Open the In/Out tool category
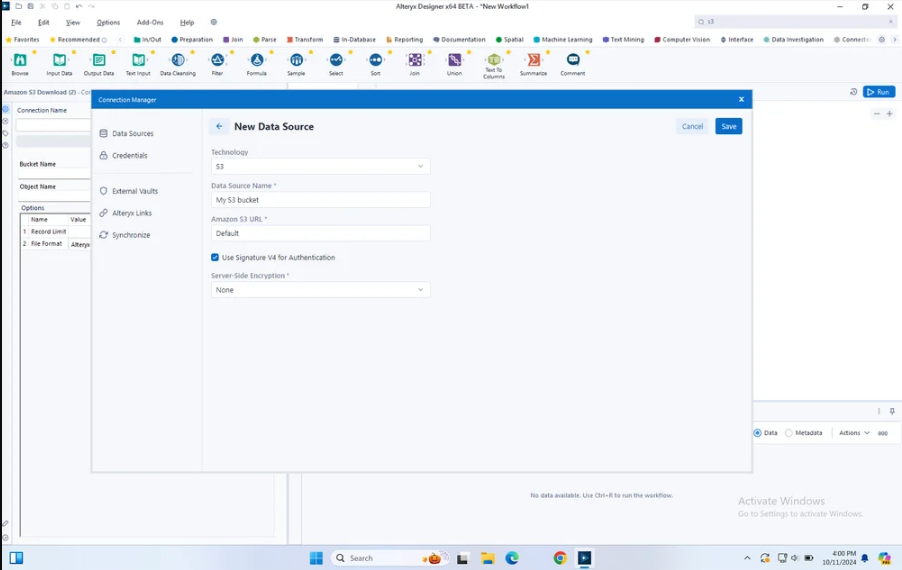The width and height of the screenshot is (902, 570). pos(147,40)
